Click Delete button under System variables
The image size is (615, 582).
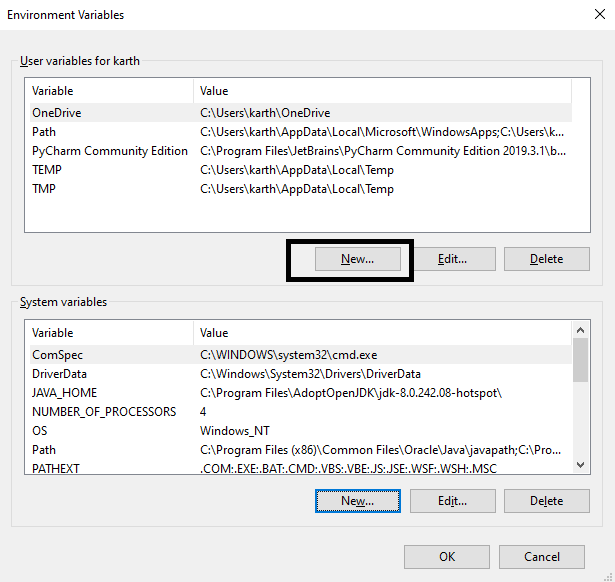(x=547, y=501)
